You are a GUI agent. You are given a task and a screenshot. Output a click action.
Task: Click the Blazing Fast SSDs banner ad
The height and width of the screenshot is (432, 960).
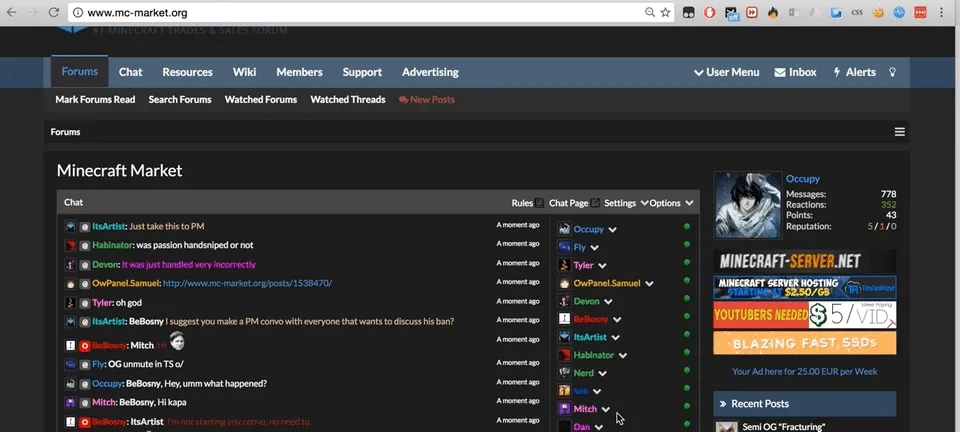[804, 343]
